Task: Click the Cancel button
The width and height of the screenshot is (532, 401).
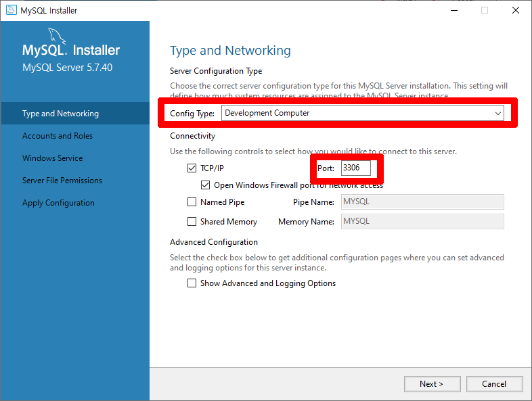Action: (x=494, y=383)
